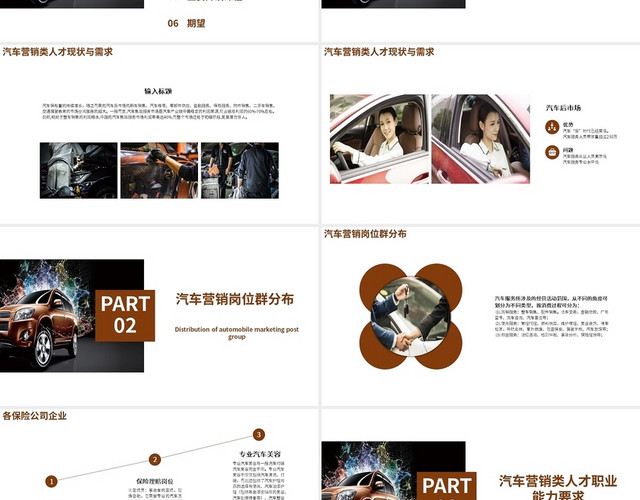
Task: Select the "06 期望" agenda text
Action: pyautogui.click(x=187, y=23)
